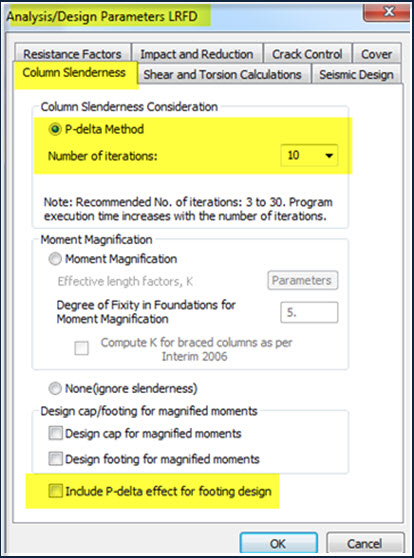Click the effective length Parameters button
Viewport: 414px width, 558px height.
[x=303, y=281]
